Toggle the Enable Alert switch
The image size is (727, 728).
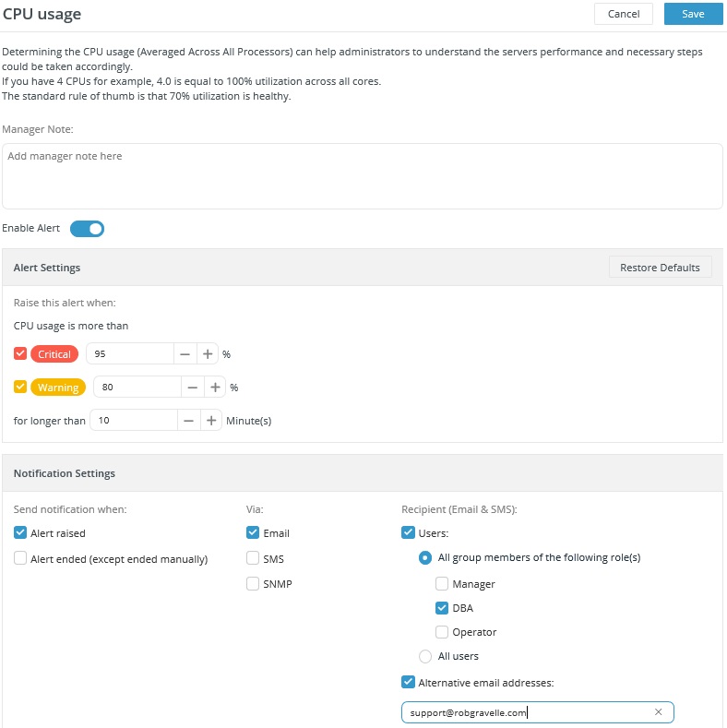87,229
